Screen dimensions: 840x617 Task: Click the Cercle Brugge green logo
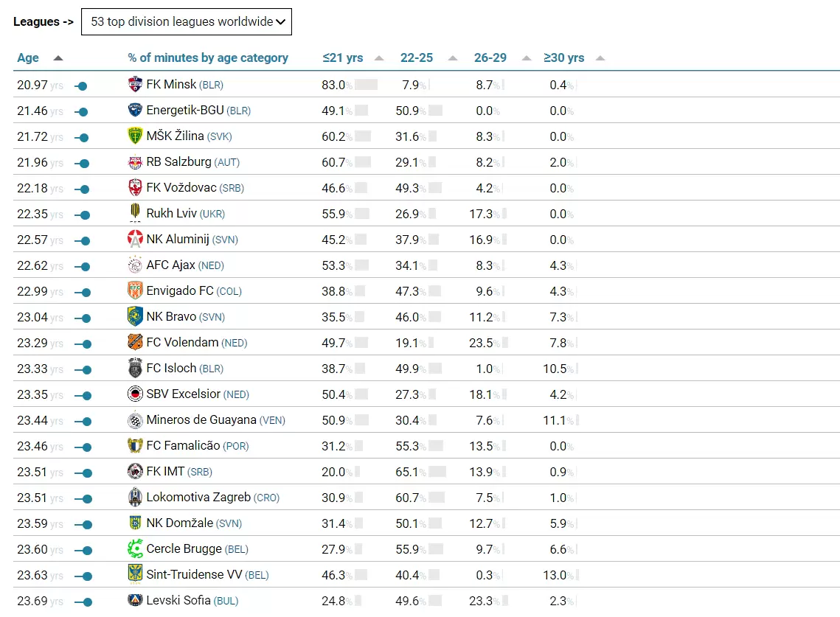coord(135,549)
